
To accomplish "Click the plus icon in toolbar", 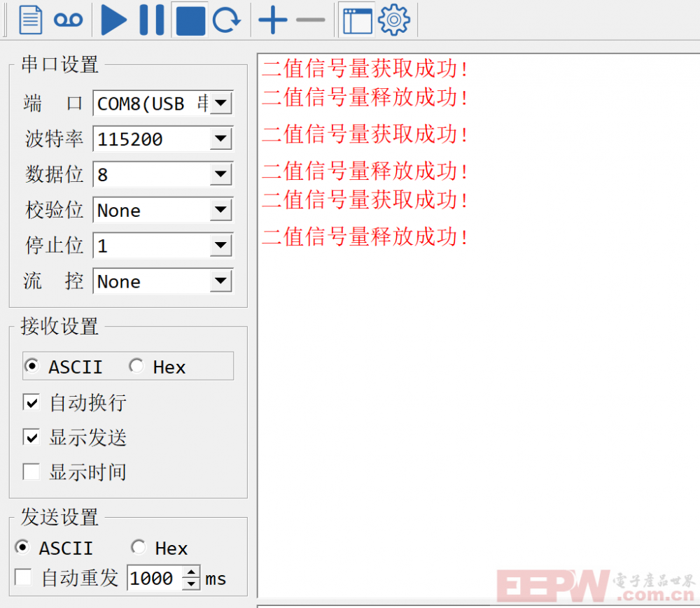I will tap(273, 20).
